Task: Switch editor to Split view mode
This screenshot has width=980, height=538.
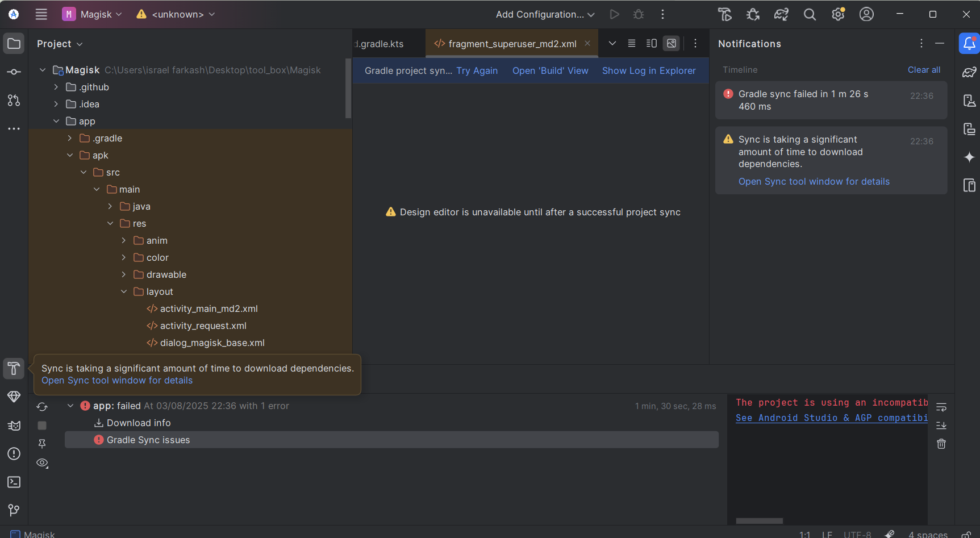Action: click(x=652, y=43)
